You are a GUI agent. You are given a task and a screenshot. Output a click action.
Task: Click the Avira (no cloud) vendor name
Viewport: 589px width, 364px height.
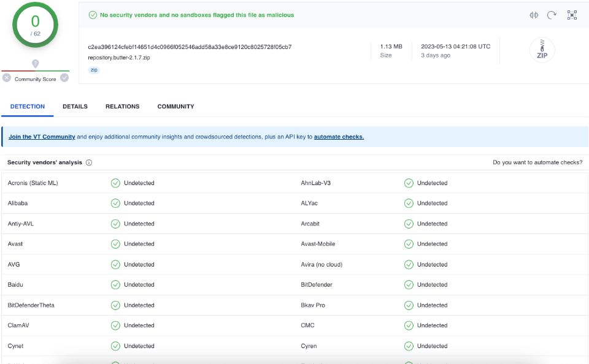pyautogui.click(x=321, y=265)
